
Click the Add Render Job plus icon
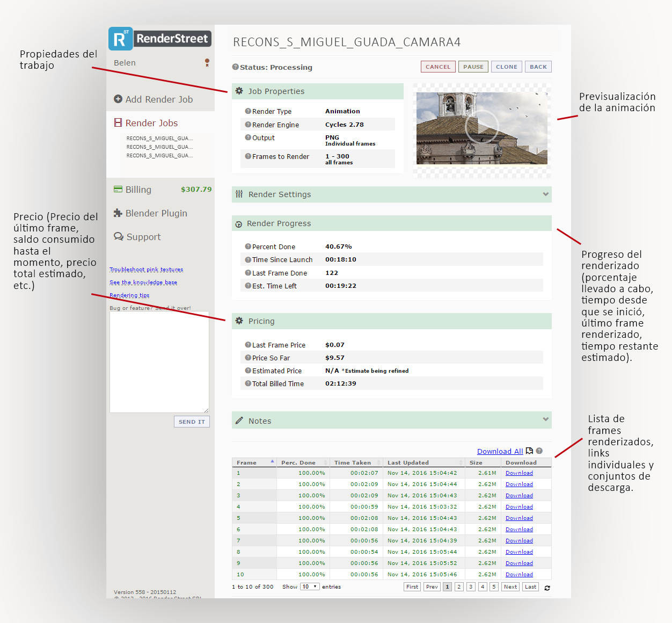point(118,99)
